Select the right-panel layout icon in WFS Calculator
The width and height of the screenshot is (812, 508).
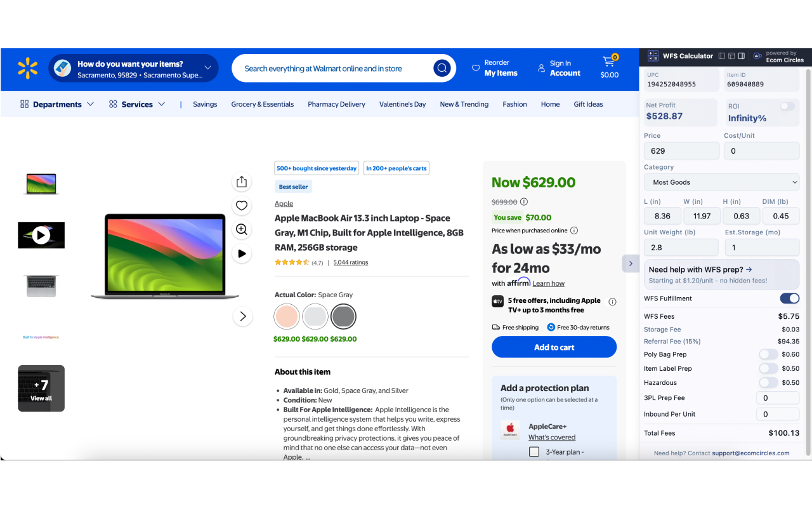[x=741, y=56]
